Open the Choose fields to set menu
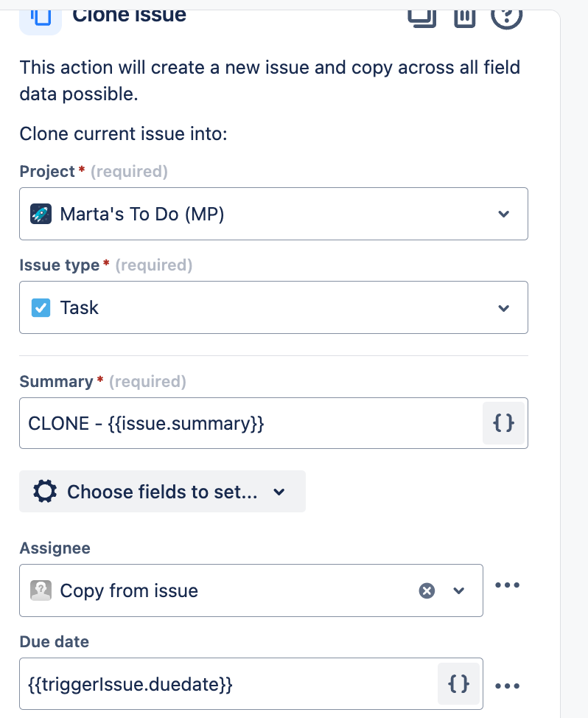This screenshot has height=718, width=588. click(162, 492)
